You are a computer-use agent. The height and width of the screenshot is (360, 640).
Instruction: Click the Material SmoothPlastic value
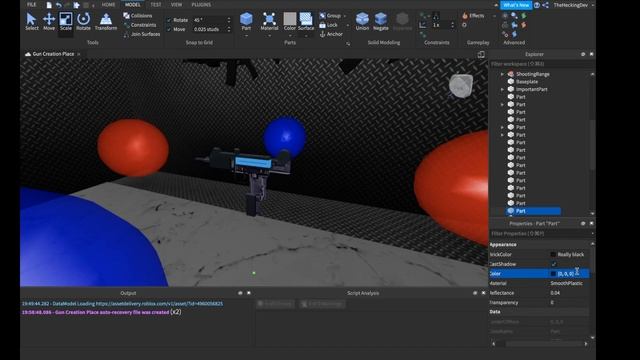(x=567, y=283)
